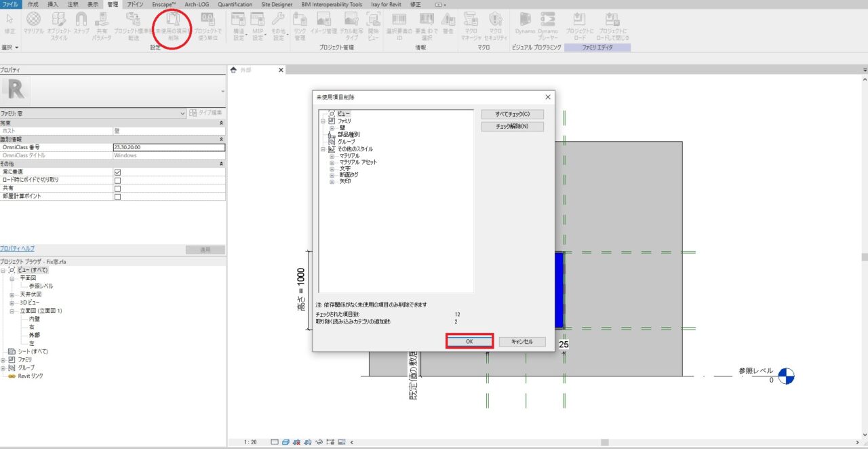Select 内壁 elevation in project browser
The image size is (868, 449).
tap(34, 319)
